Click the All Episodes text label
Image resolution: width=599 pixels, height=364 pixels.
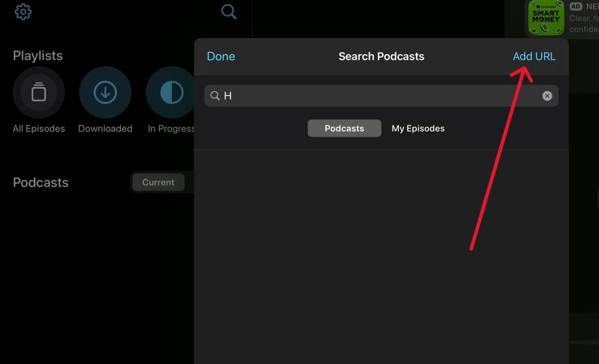(39, 129)
